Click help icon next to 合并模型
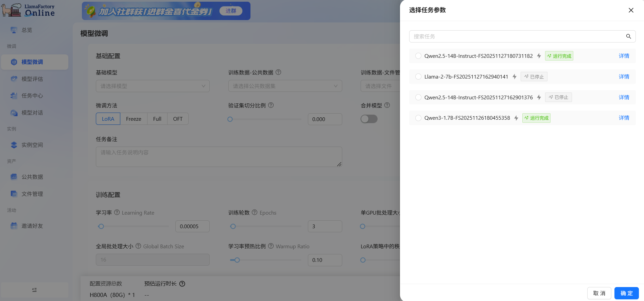This screenshot has width=644, height=301. [x=387, y=105]
